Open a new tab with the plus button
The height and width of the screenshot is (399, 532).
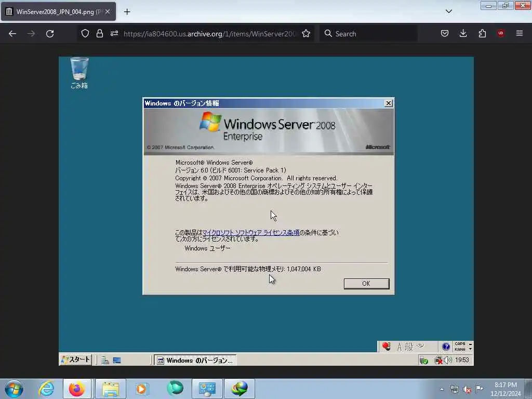(x=127, y=12)
